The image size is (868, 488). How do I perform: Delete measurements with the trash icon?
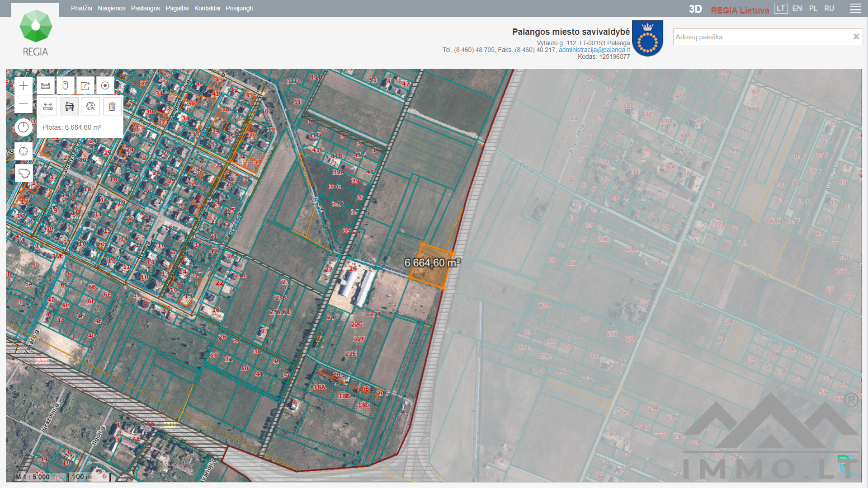tap(112, 106)
